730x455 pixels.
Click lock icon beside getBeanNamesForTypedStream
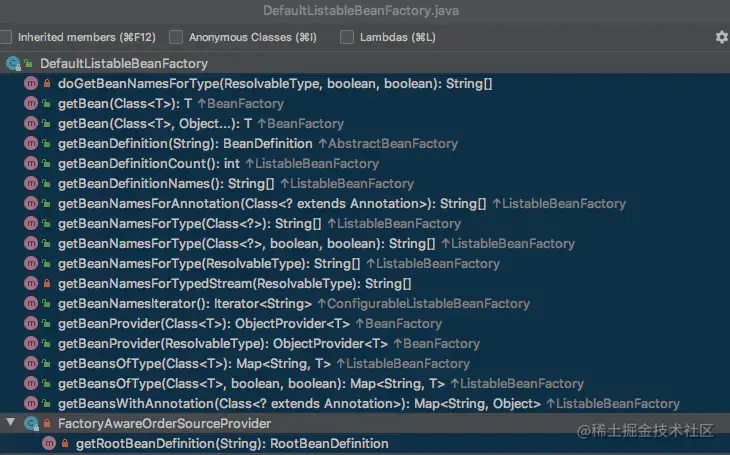[47, 283]
